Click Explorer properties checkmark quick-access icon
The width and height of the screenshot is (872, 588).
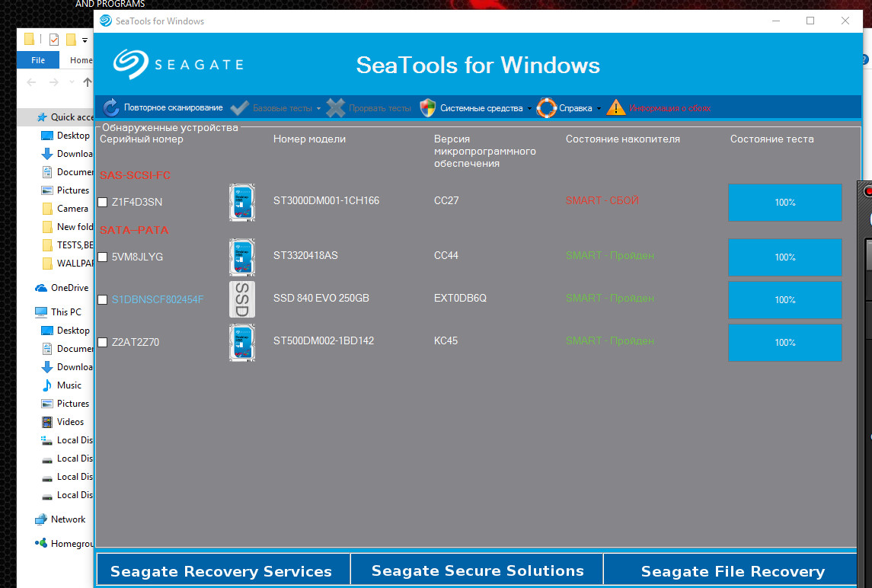(54, 40)
